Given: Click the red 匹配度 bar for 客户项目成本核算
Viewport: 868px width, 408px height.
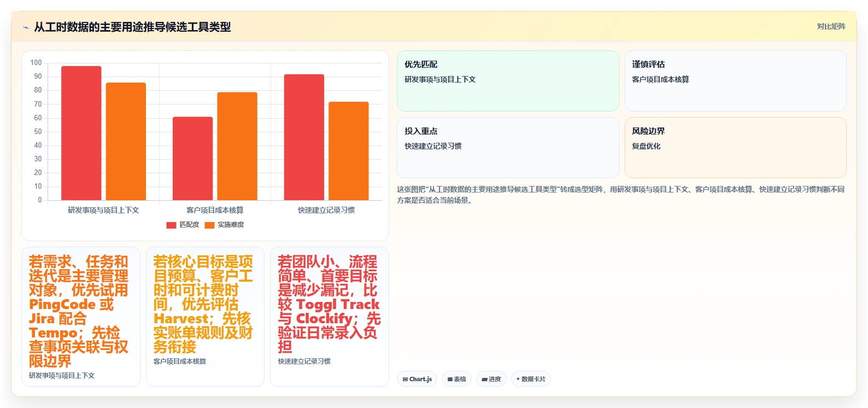Looking at the screenshot, I should click(x=192, y=159).
